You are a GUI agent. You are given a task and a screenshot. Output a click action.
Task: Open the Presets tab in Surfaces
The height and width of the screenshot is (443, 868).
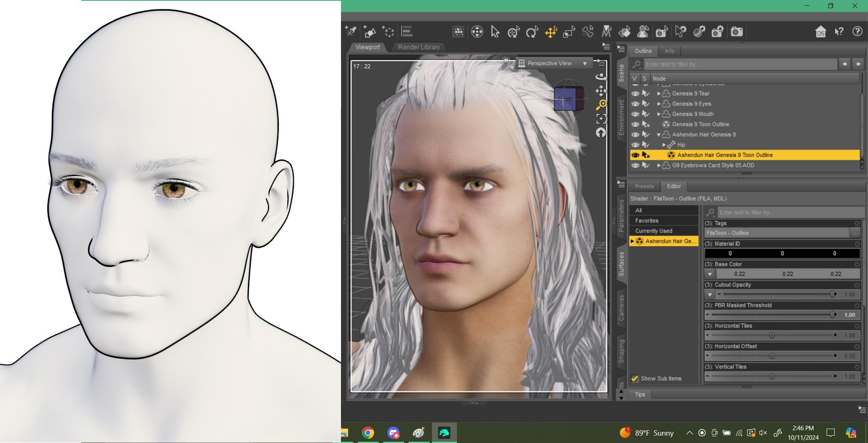click(644, 186)
